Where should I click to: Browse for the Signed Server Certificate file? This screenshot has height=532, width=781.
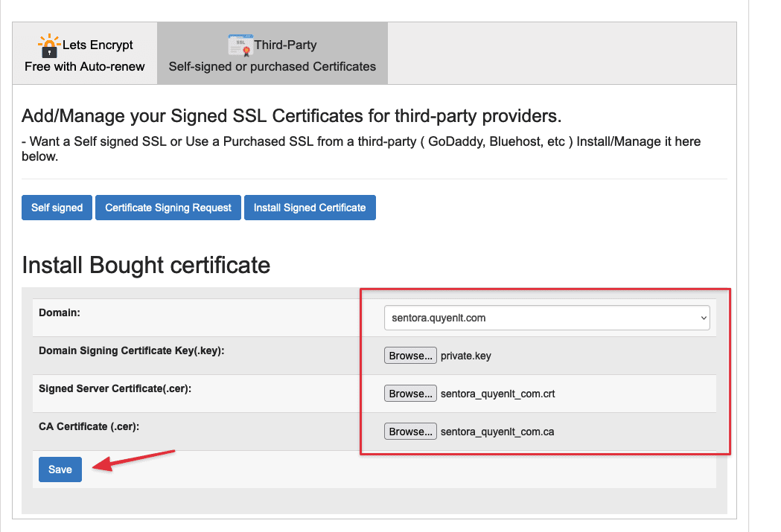pos(410,393)
